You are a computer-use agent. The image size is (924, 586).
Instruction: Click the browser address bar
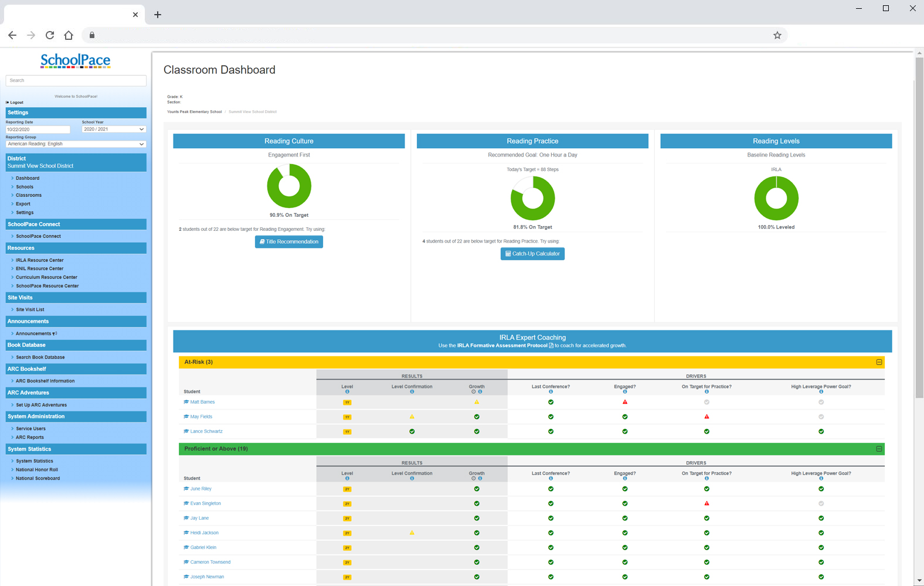434,35
